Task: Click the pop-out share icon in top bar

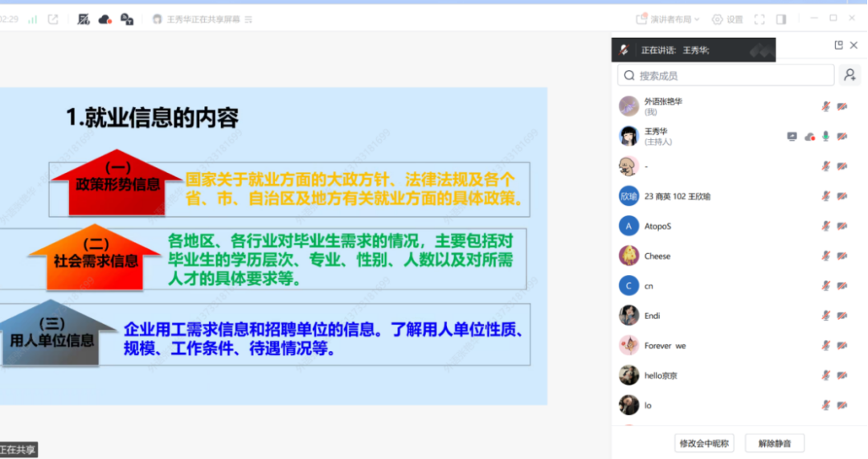Action: coord(53,19)
